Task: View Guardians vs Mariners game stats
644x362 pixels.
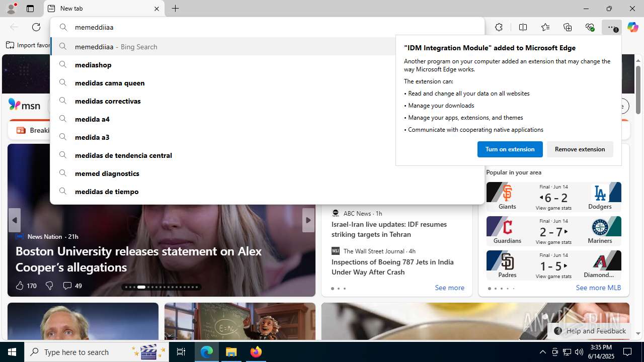Action: [553, 242]
